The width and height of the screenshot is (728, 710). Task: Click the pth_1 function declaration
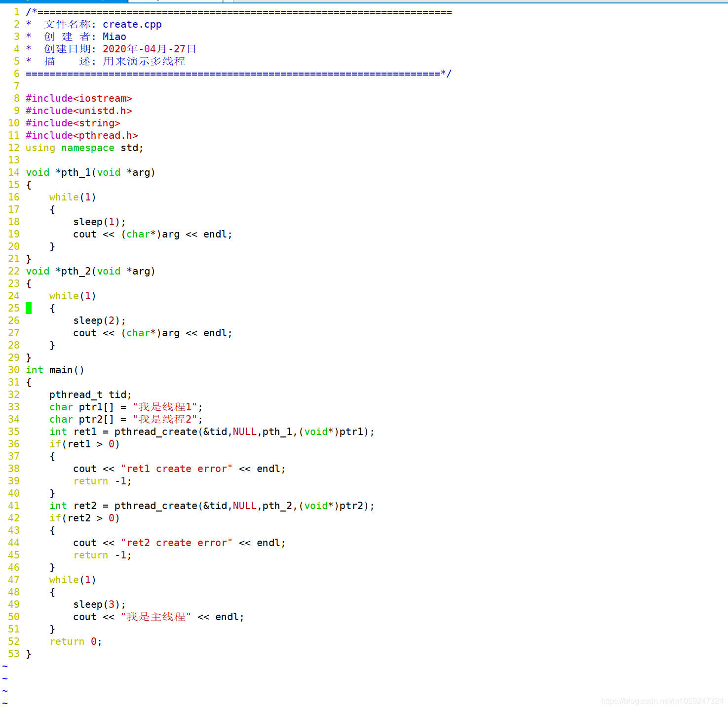click(91, 172)
